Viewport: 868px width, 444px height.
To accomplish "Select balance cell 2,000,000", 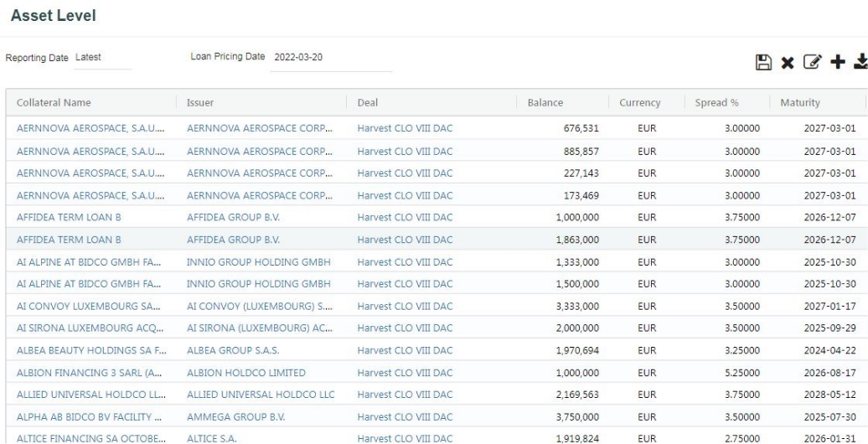I will pos(577,328).
